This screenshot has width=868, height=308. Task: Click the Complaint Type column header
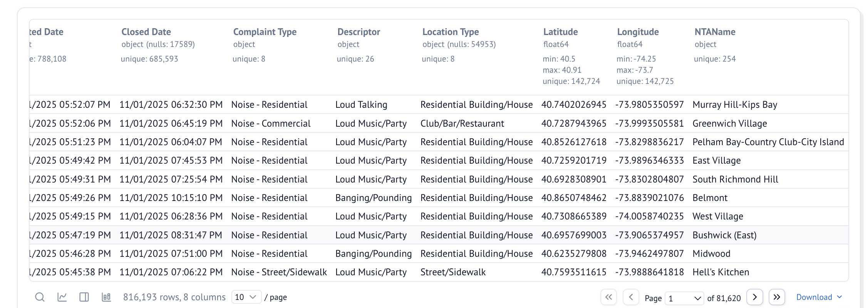coord(265,32)
